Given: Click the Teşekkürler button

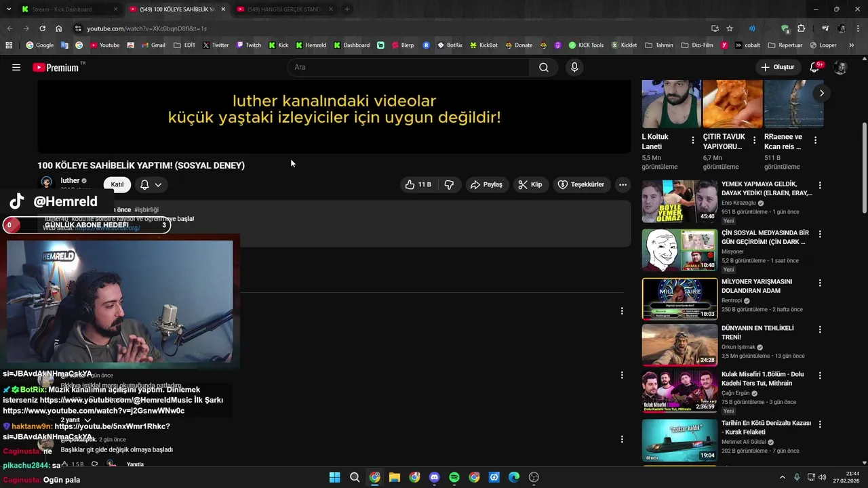Looking at the screenshot, I should pos(581,184).
